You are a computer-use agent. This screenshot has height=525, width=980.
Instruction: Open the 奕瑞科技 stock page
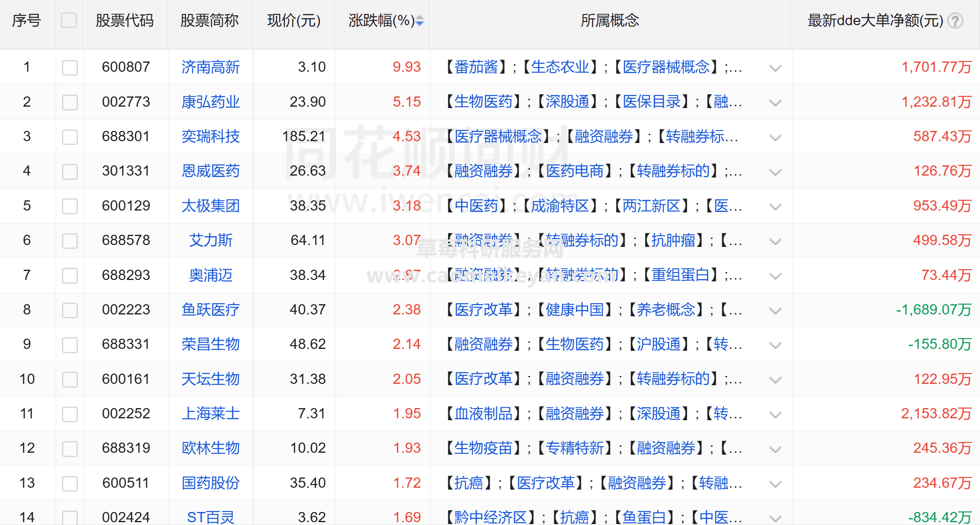[211, 136]
